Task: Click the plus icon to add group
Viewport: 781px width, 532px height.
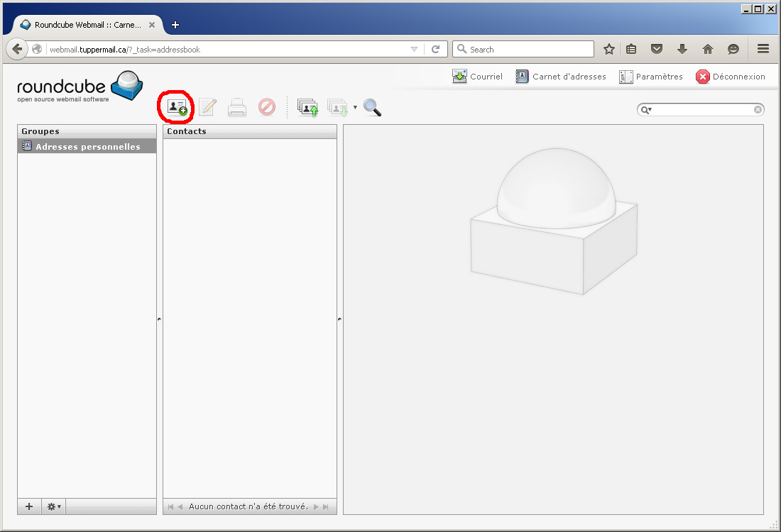Action: [x=29, y=506]
